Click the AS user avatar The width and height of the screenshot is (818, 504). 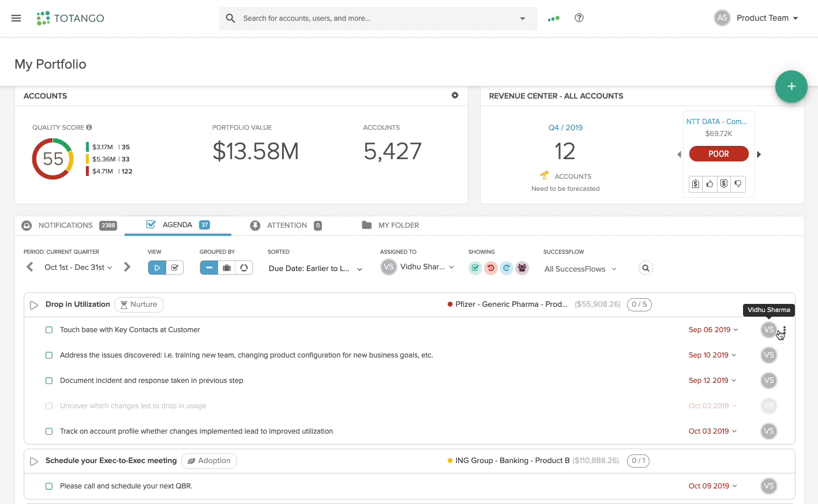[722, 18]
